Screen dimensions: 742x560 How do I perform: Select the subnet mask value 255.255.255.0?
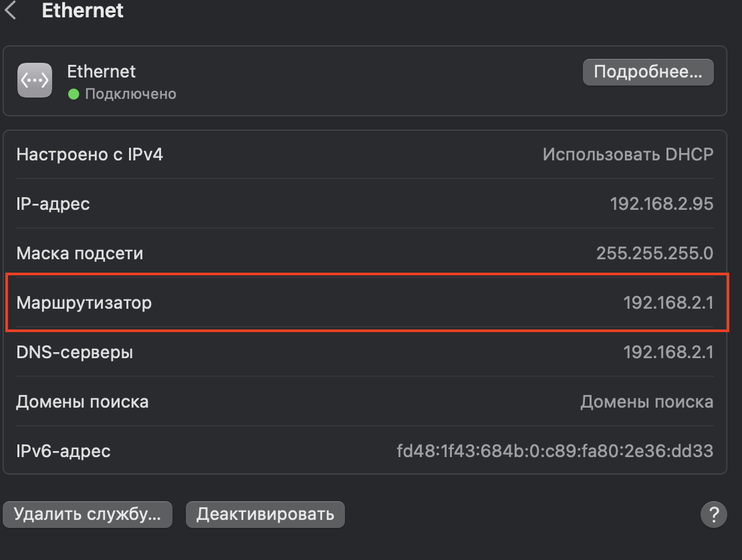coord(654,253)
